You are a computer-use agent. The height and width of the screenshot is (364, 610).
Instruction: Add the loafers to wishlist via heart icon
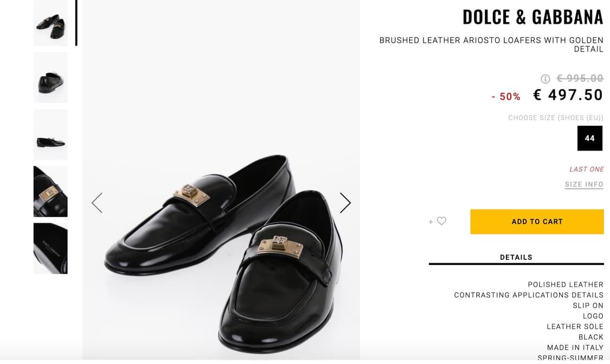[441, 221]
